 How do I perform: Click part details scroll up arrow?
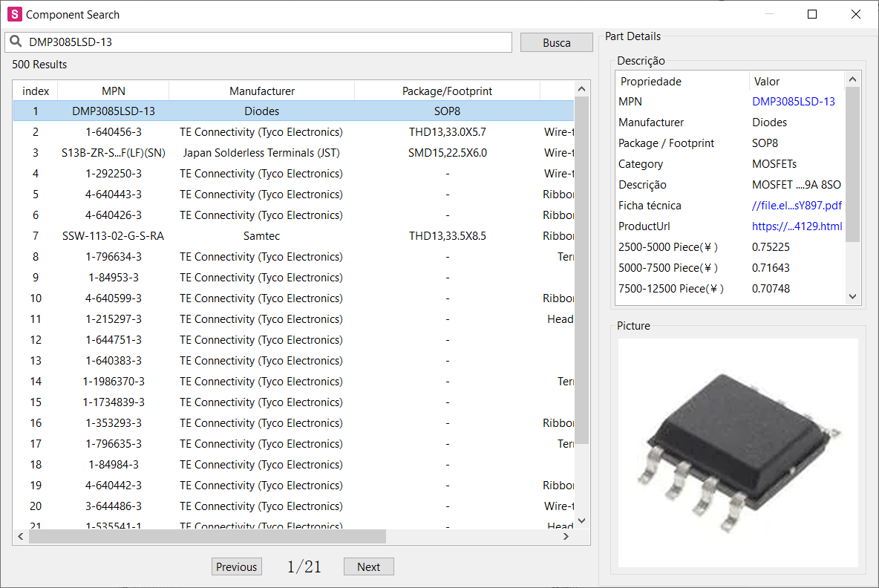point(853,79)
